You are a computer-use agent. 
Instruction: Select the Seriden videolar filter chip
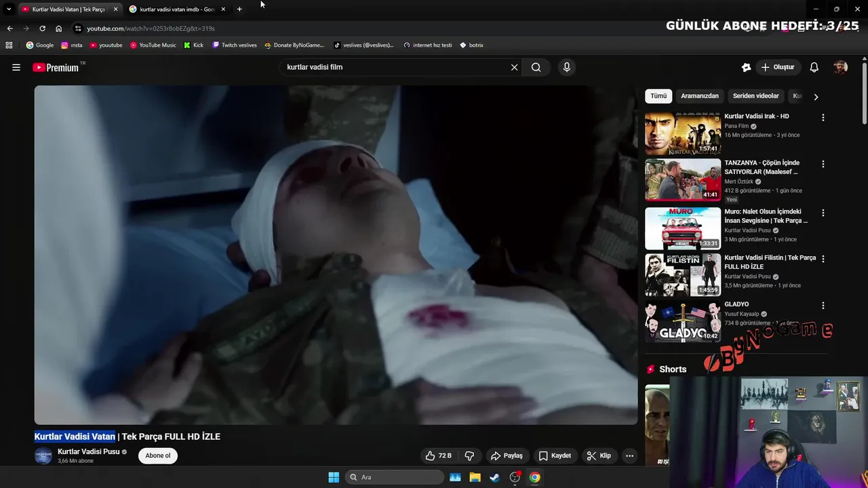756,96
